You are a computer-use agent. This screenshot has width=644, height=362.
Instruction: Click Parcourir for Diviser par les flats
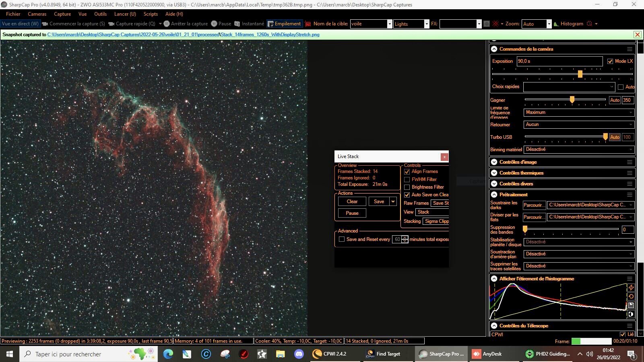[534, 217]
